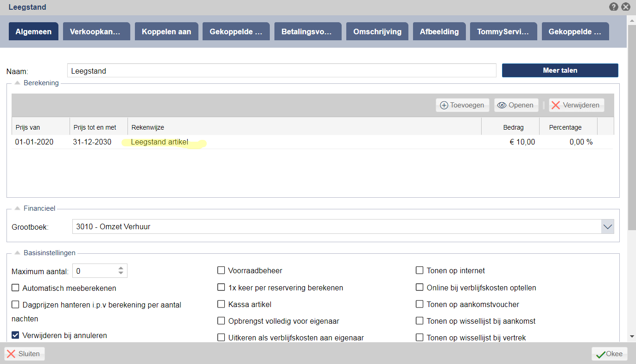This screenshot has width=636, height=364.
Task: Open the Koppelen aan tab
Action: coord(166,31)
